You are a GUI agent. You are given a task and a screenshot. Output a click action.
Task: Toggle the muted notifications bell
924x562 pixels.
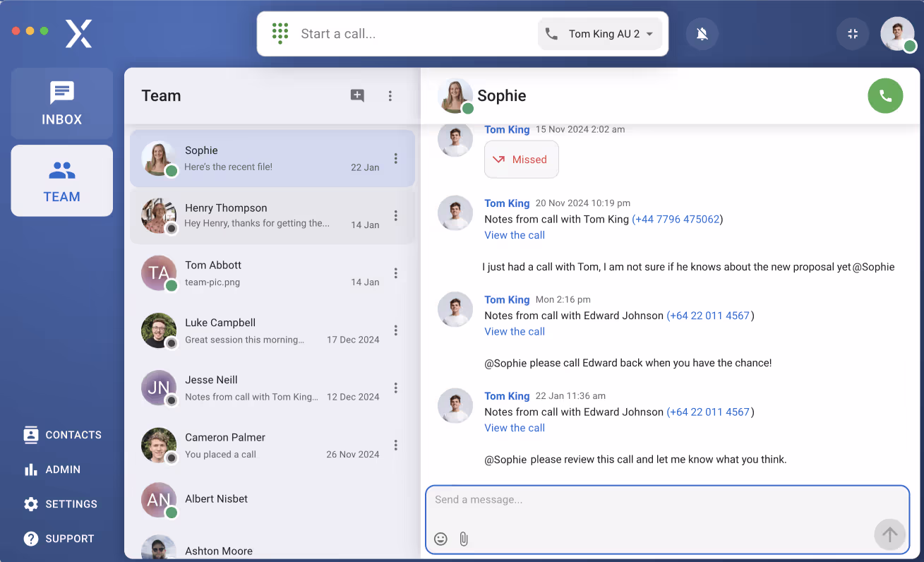[702, 34]
